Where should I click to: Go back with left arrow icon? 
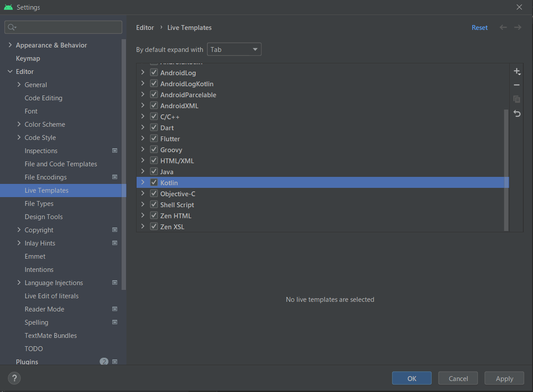point(503,27)
